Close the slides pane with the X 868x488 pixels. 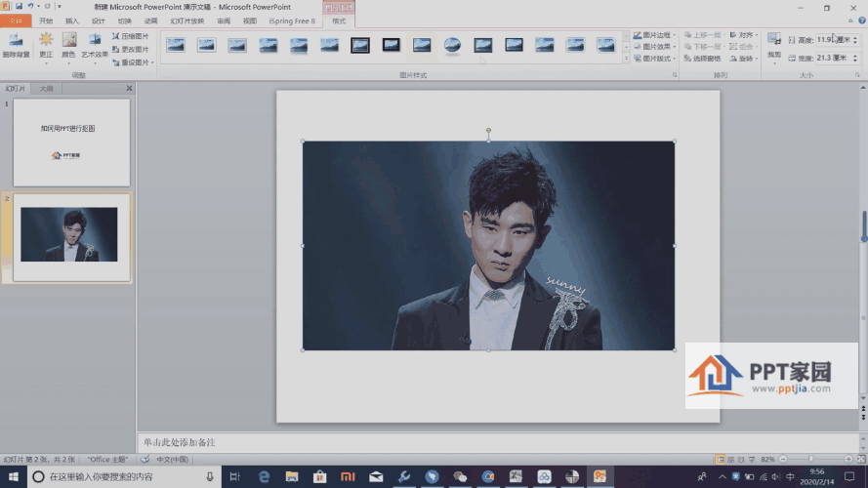[x=129, y=88]
